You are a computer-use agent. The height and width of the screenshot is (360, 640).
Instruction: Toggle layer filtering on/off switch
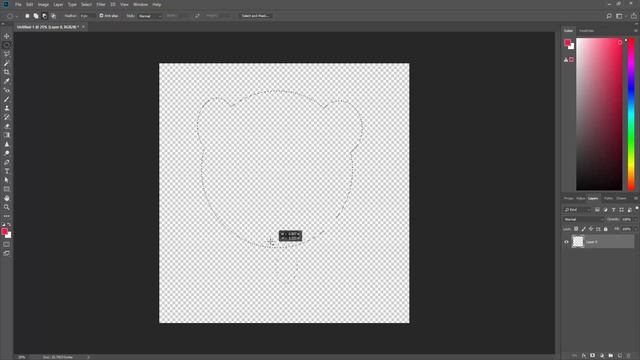coord(636,209)
